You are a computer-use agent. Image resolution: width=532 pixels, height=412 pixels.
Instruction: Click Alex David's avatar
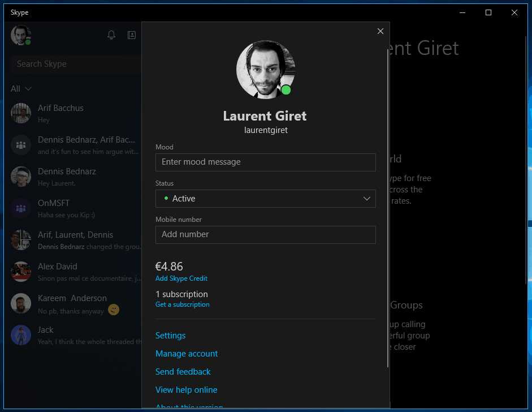click(x=21, y=272)
